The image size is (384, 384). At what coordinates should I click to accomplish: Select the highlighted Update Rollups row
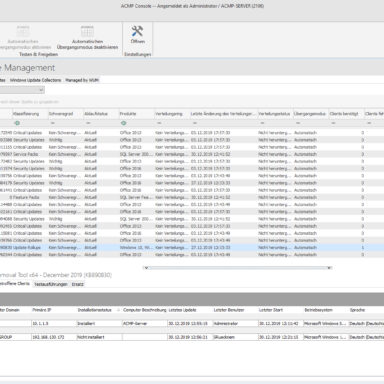(192, 248)
